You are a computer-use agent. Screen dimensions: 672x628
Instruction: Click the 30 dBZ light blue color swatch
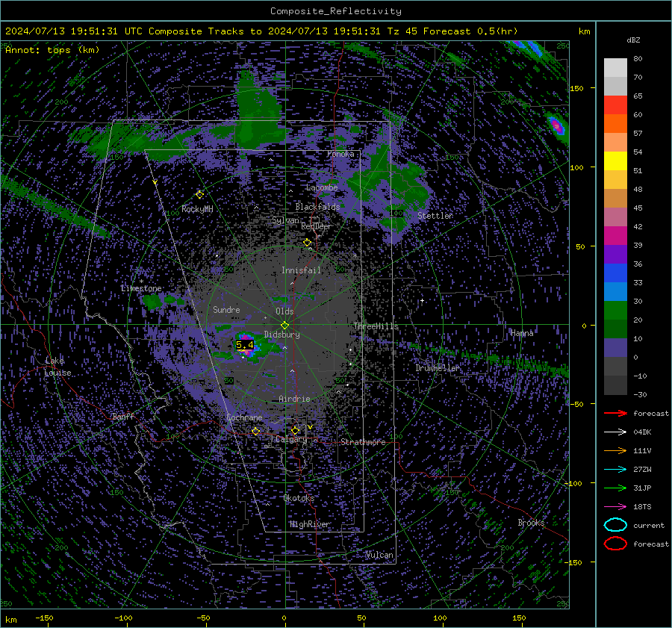tap(615, 291)
